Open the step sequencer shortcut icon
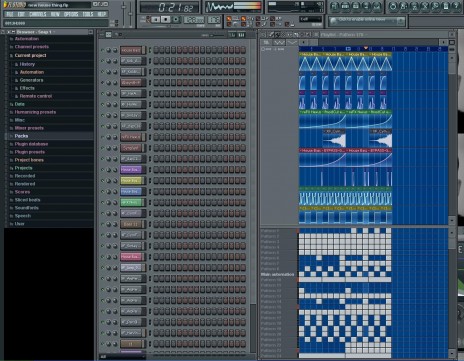The width and height of the screenshot is (464, 361). coord(345,6)
